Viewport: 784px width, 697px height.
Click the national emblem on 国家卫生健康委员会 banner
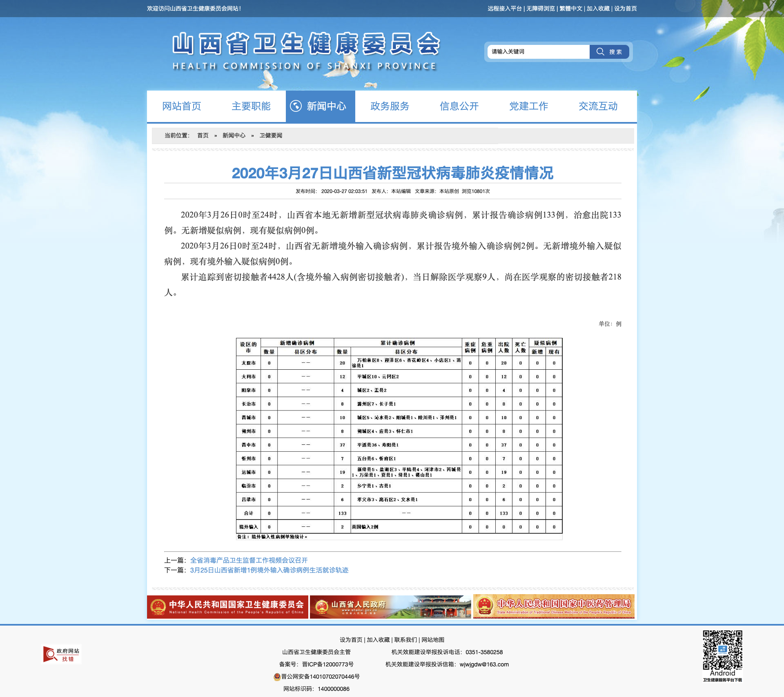pyautogui.click(x=158, y=607)
